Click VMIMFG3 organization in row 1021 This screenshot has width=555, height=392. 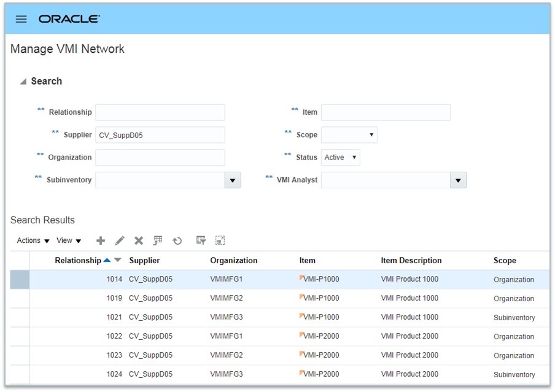coord(227,317)
